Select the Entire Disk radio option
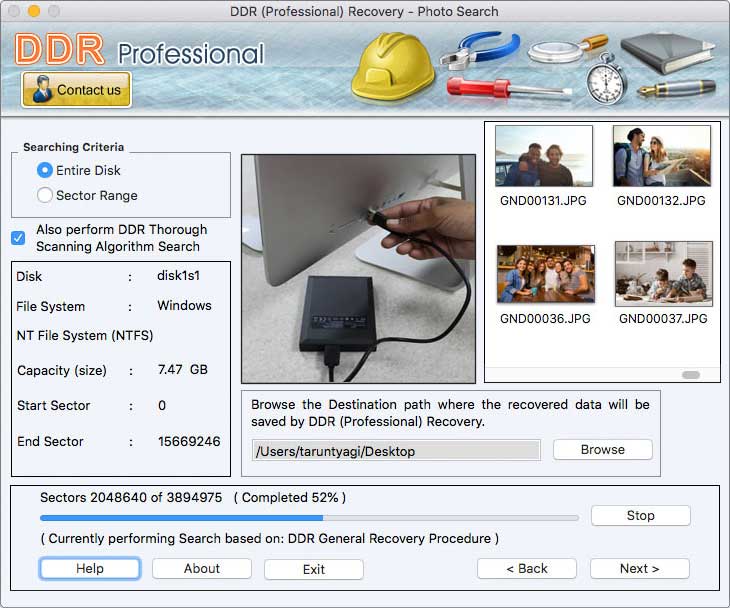Viewport: 730px width, 608px height. 45,170
